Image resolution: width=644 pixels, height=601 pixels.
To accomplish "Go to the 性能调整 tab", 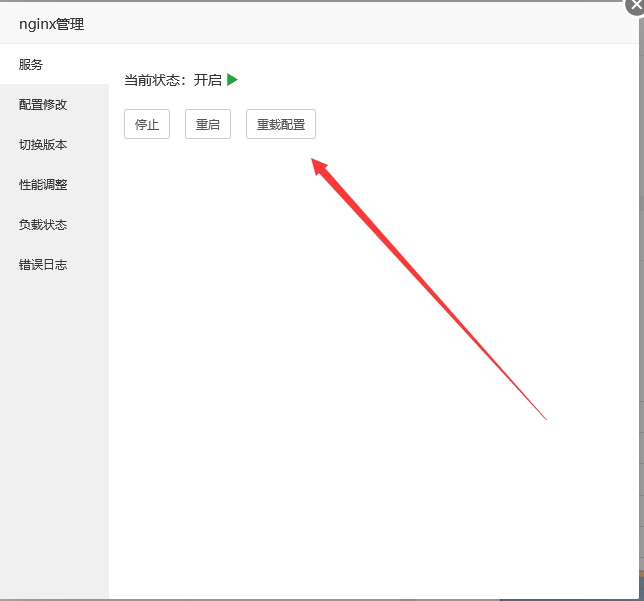I will (x=43, y=184).
